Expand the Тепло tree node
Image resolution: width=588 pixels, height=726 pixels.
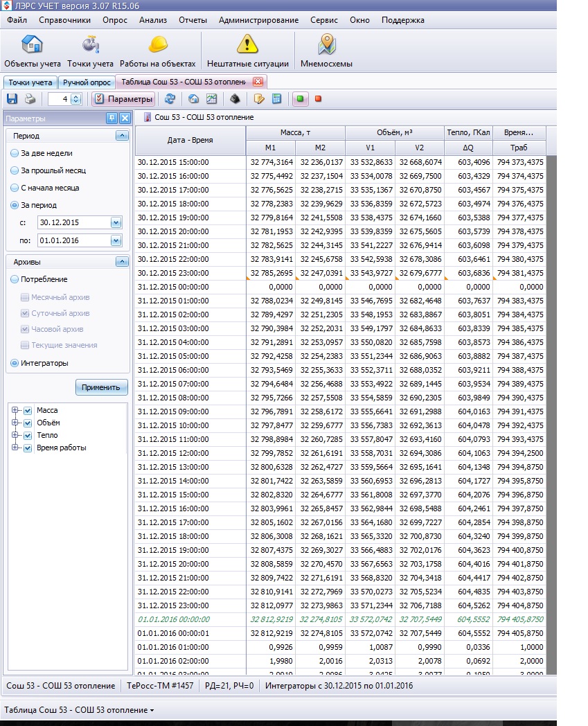(15, 435)
